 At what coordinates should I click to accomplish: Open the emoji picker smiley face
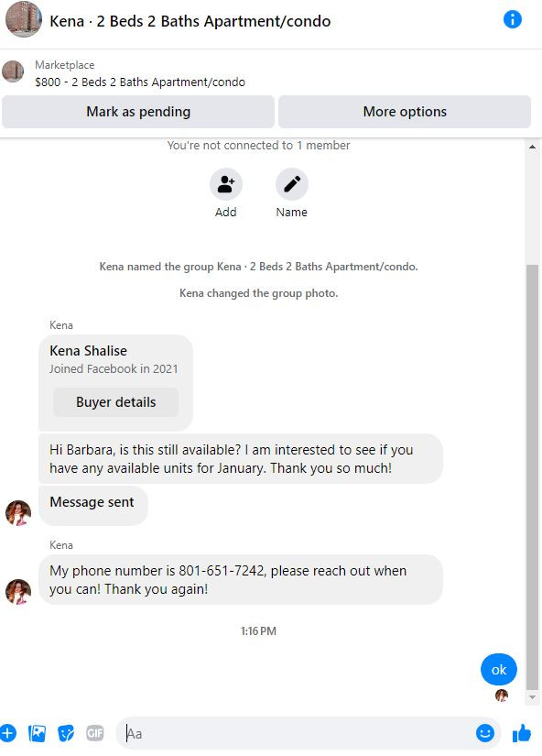pyautogui.click(x=484, y=733)
